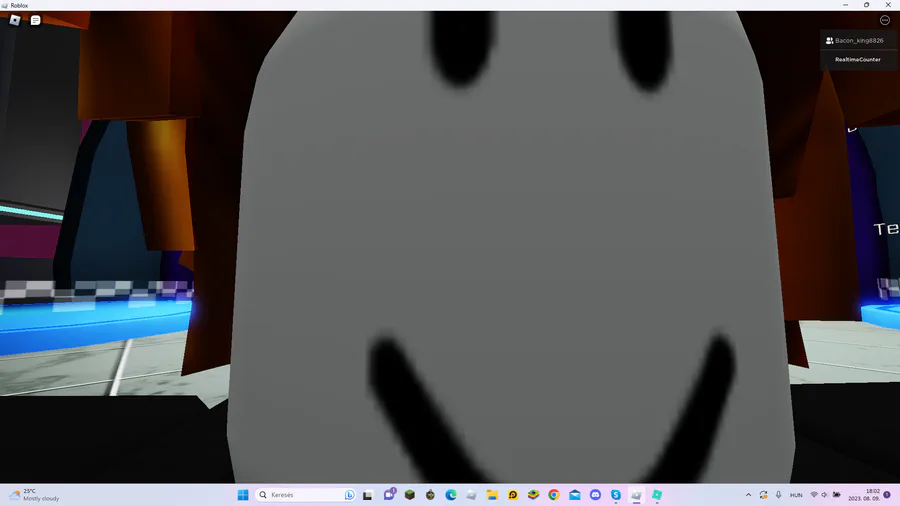Open the teal Roblox Studio taskbar icon
The width and height of the screenshot is (900, 506).
(657, 495)
